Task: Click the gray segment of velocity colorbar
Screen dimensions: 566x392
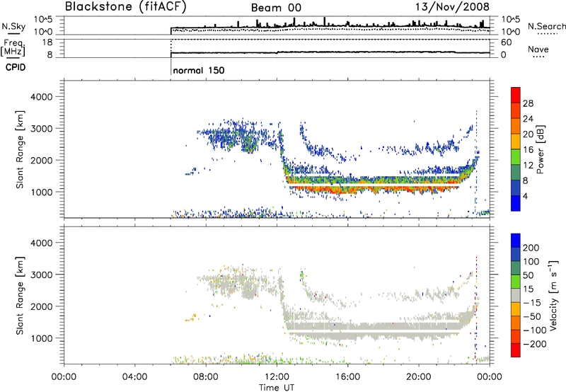Action: tap(516, 296)
